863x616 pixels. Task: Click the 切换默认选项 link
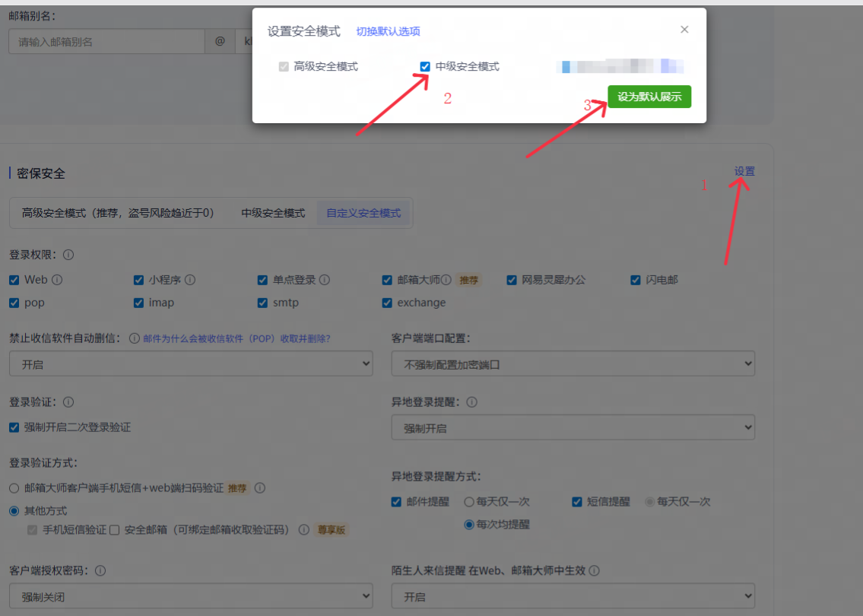click(x=388, y=31)
